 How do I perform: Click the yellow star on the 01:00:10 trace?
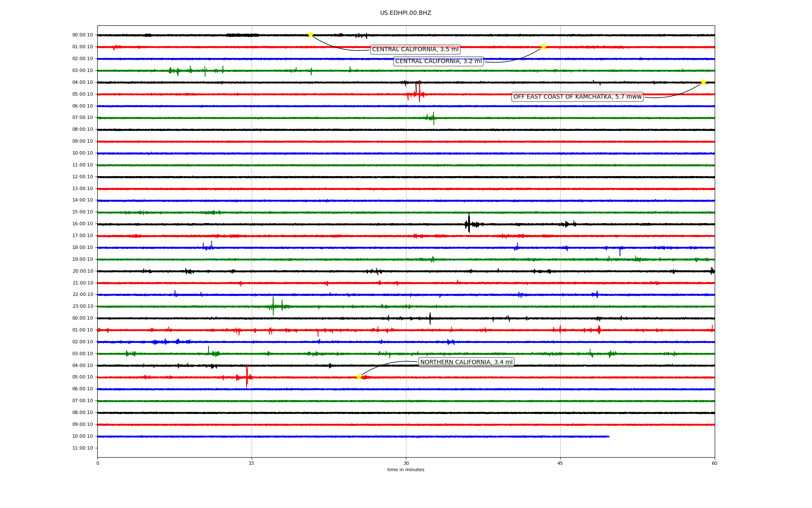tap(543, 47)
